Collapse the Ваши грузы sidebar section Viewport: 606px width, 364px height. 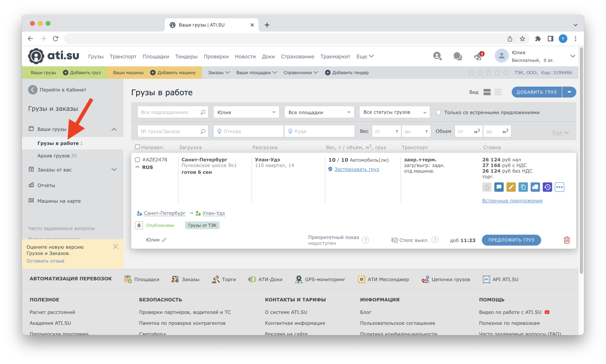[114, 129]
